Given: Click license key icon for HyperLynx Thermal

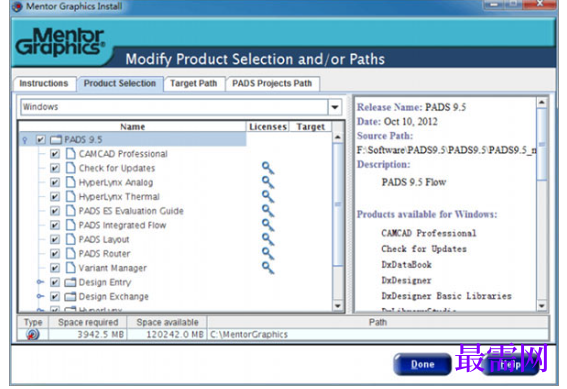Looking at the screenshot, I should coord(268,197).
